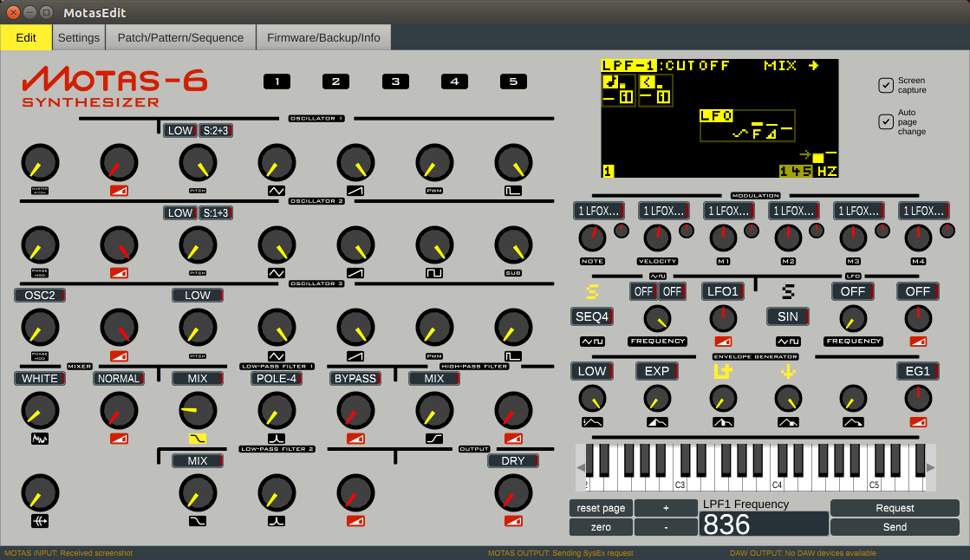970x560 pixels.
Task: Open Oscillator 2 S:1+3 sync selector
Action: click(x=216, y=213)
